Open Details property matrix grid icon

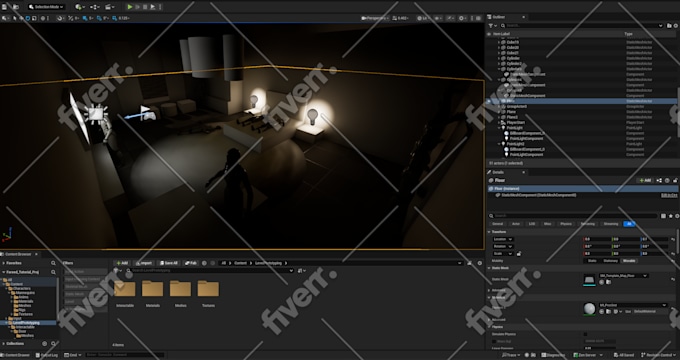[663, 216]
